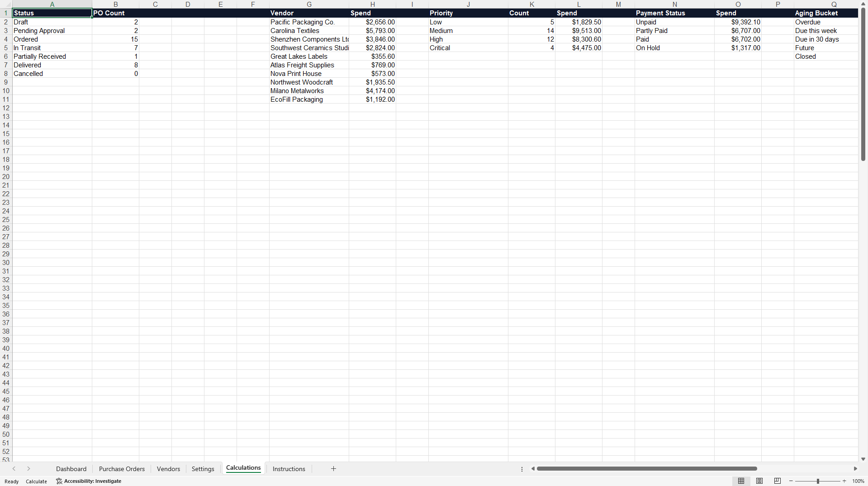Select Ordered count value 15
Image resolution: width=868 pixels, height=486 pixels.
(x=115, y=39)
